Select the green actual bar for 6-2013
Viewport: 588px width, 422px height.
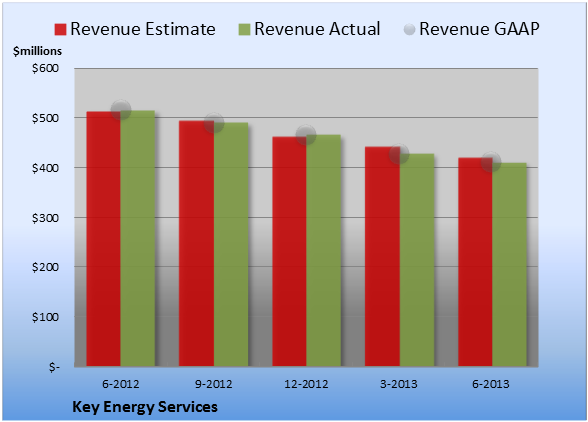coord(510,264)
